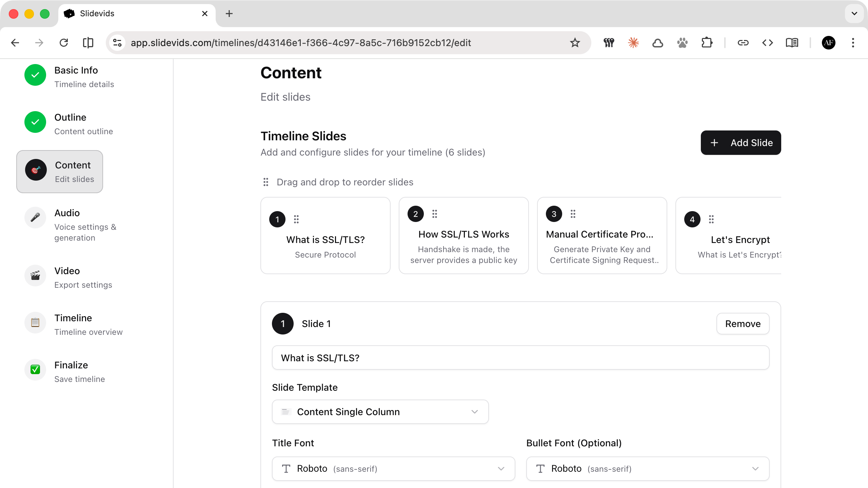Screen dimensions: 868x488
Task: Grab the drag handle on 'How SSL/TLS Works' card
Action: (434, 213)
